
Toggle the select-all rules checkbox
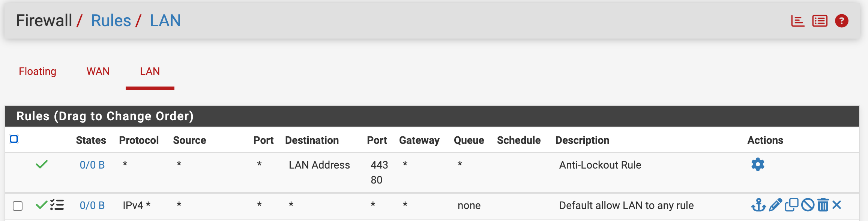pos(14,139)
